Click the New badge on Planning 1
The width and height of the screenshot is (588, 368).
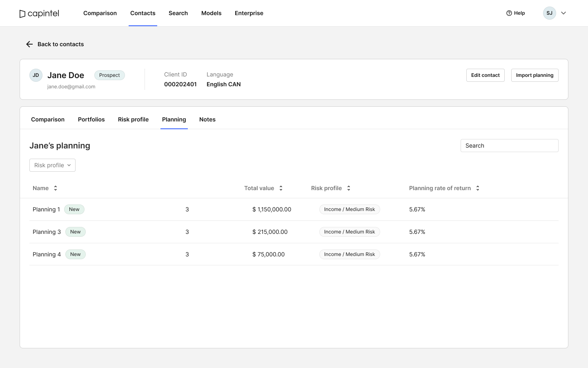point(74,209)
